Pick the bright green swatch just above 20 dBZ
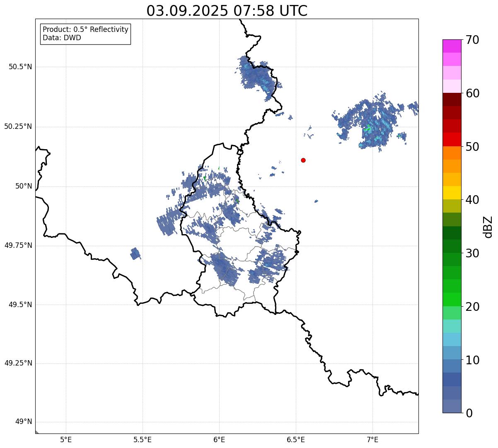The width and height of the screenshot is (498, 448). click(452, 299)
